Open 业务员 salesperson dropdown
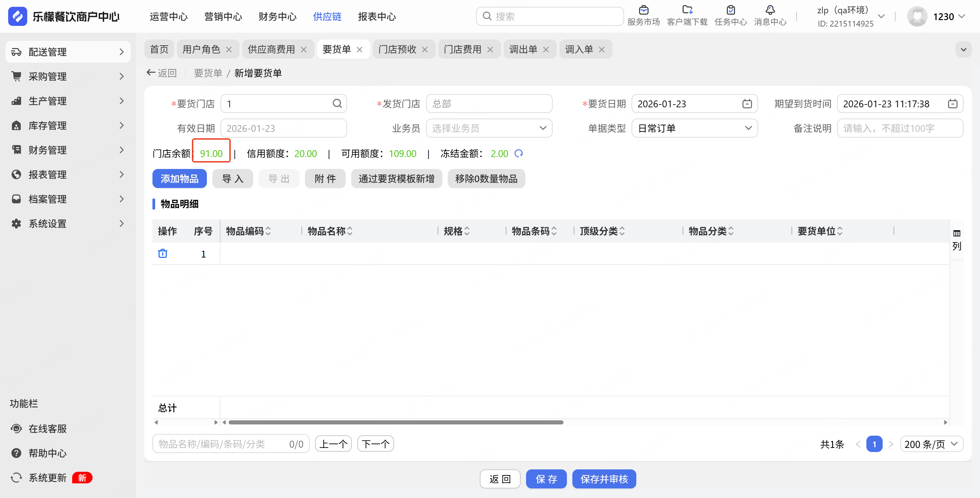The height and width of the screenshot is (498, 980). point(489,128)
